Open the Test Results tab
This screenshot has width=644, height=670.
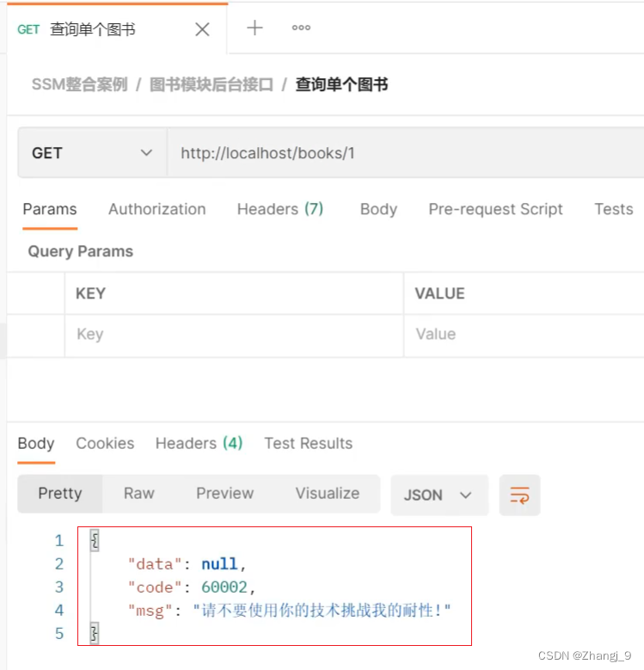point(309,444)
